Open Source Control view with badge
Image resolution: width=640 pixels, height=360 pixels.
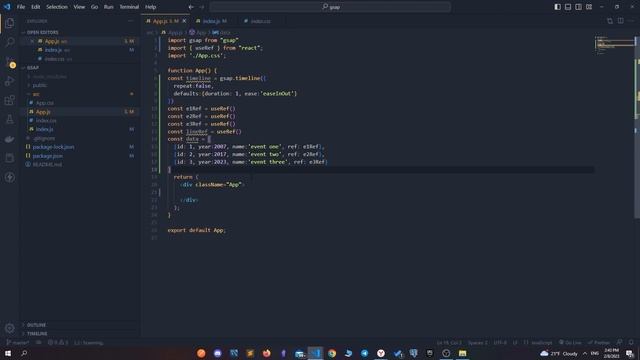point(10,62)
